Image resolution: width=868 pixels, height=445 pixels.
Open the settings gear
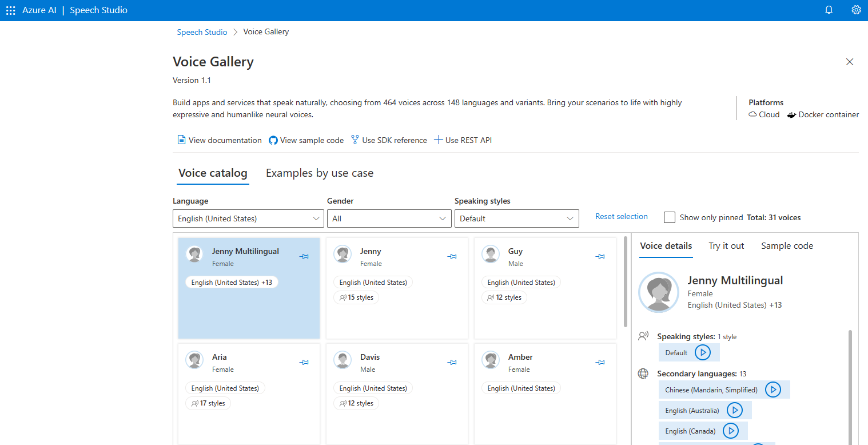point(856,10)
